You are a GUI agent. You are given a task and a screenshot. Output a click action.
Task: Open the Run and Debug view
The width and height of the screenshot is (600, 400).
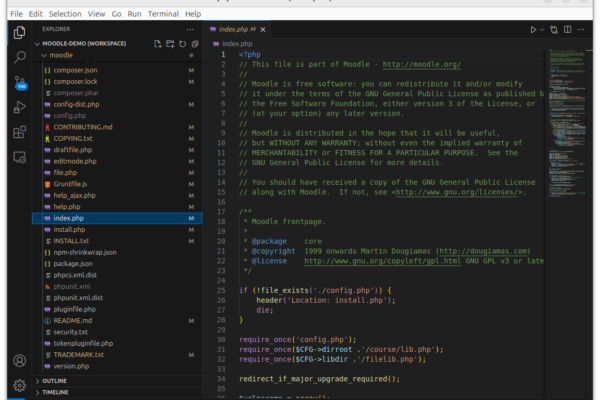[x=20, y=107]
